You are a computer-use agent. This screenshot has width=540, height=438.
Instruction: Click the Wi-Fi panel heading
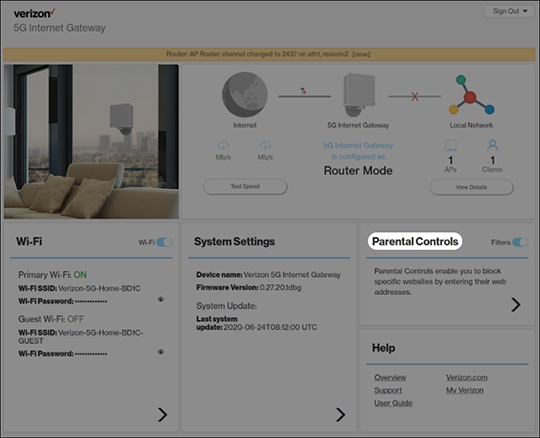coord(29,241)
